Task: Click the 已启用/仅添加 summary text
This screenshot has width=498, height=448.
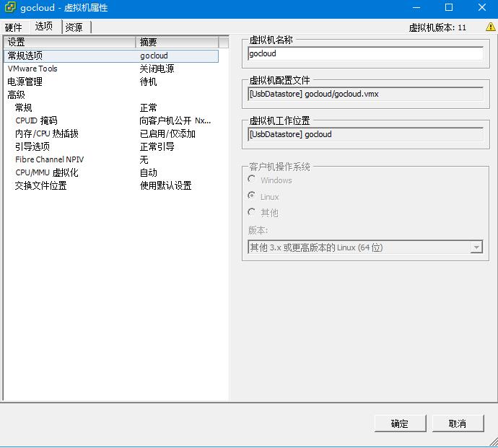Action: point(167,133)
